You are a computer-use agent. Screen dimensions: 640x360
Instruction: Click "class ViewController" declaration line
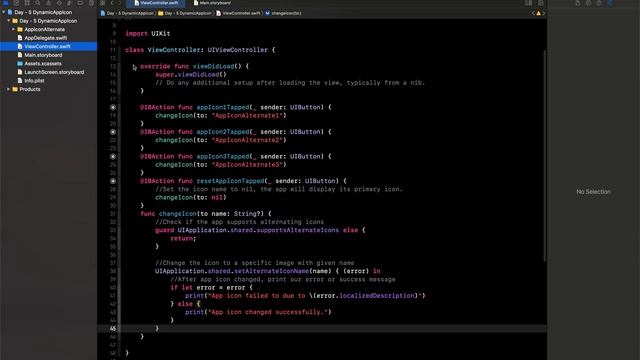tap(200, 50)
